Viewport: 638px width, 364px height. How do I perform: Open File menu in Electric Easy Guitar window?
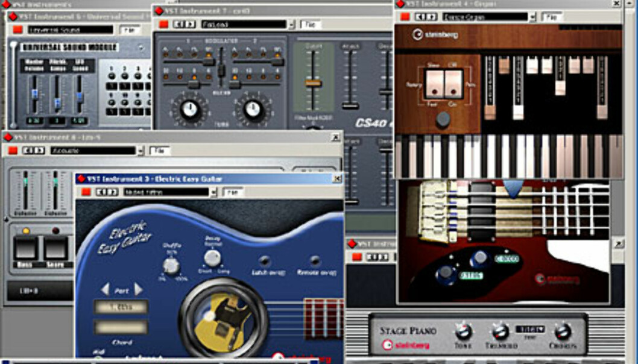point(233,192)
